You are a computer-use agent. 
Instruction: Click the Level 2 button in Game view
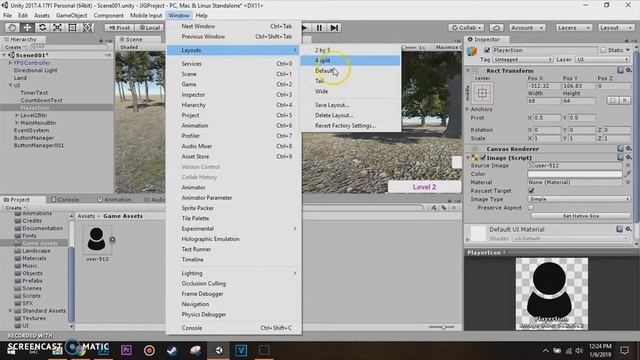pos(424,187)
